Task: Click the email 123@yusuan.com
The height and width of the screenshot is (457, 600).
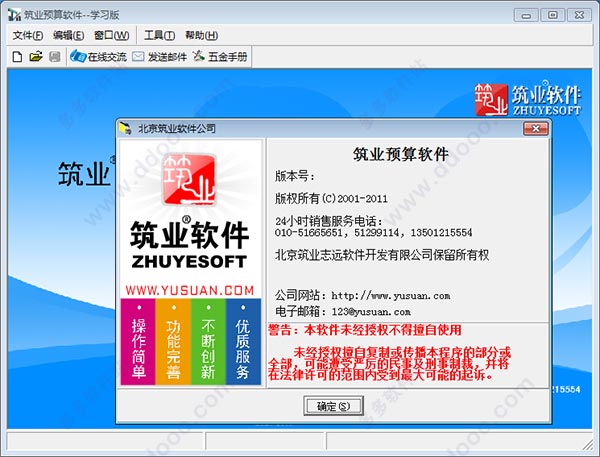Action: pyautogui.click(x=371, y=312)
